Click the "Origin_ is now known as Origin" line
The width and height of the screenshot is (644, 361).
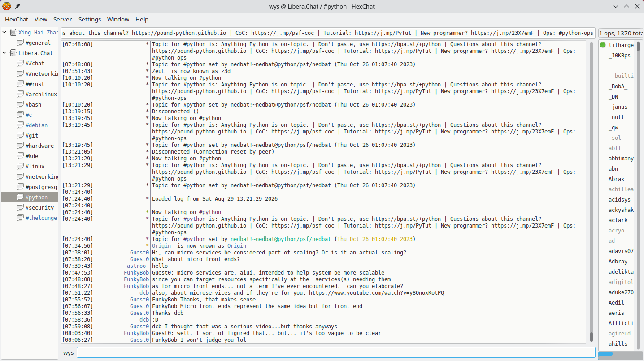(x=199, y=246)
